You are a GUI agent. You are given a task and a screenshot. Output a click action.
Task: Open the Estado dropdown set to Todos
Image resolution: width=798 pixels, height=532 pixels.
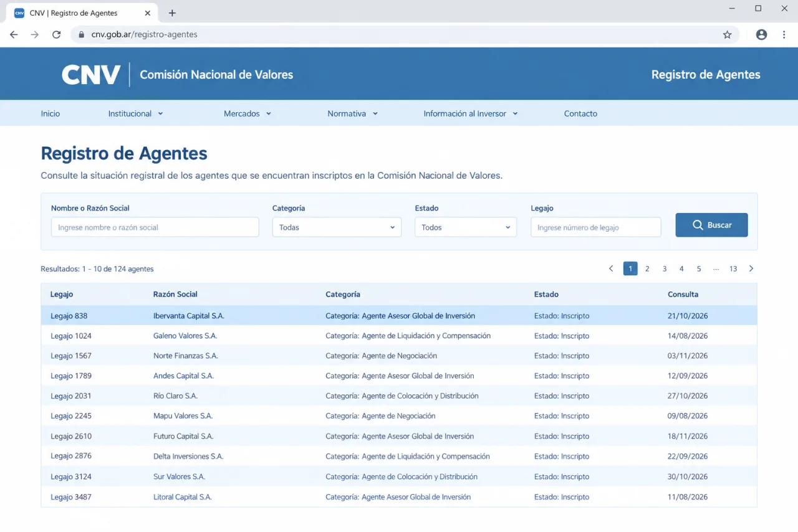tap(466, 227)
